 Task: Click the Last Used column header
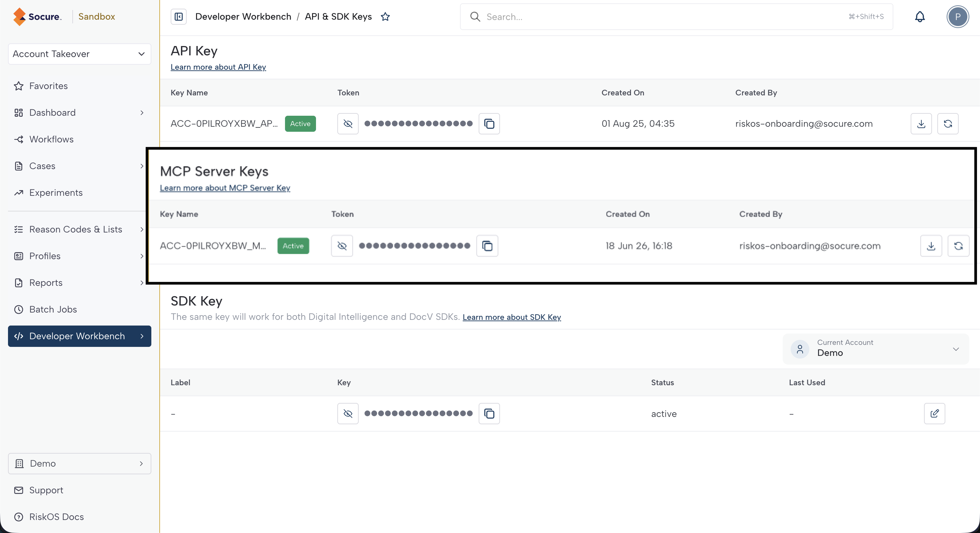807,382
